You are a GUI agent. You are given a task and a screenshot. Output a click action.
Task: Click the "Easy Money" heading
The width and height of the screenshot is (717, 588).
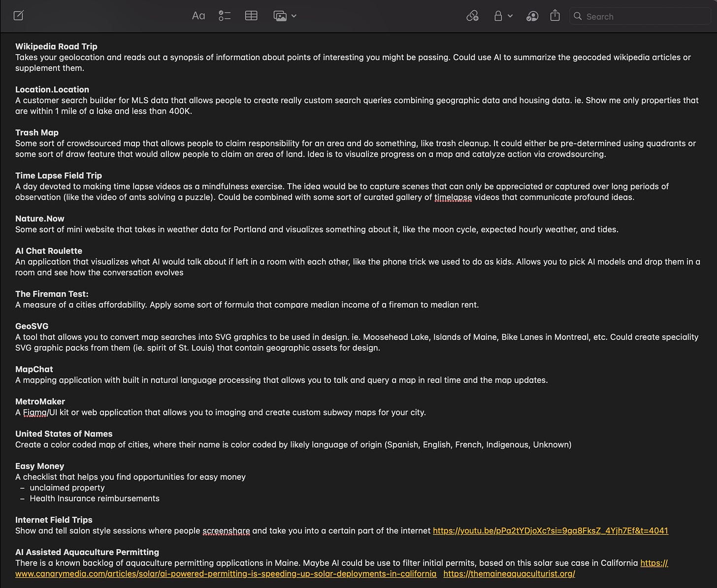pos(40,466)
